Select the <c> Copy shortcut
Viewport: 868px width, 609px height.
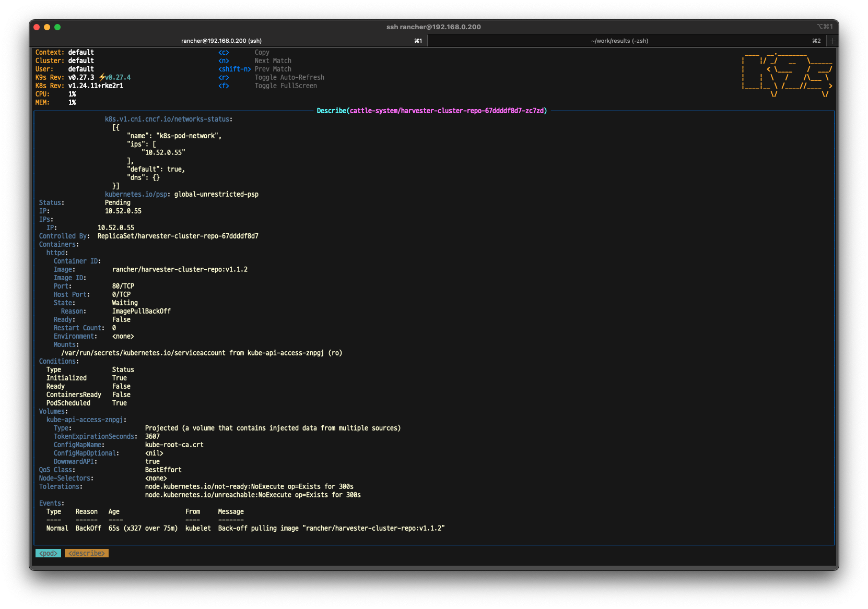coord(224,52)
